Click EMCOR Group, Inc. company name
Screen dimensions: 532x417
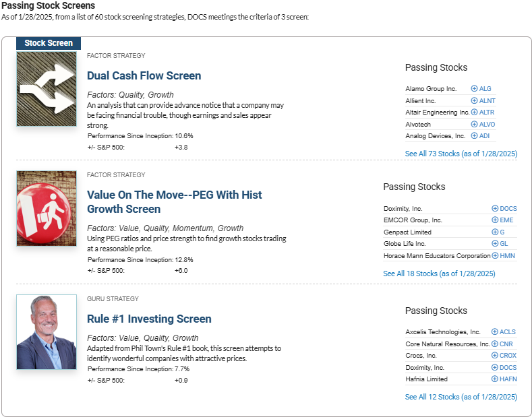[413, 220]
